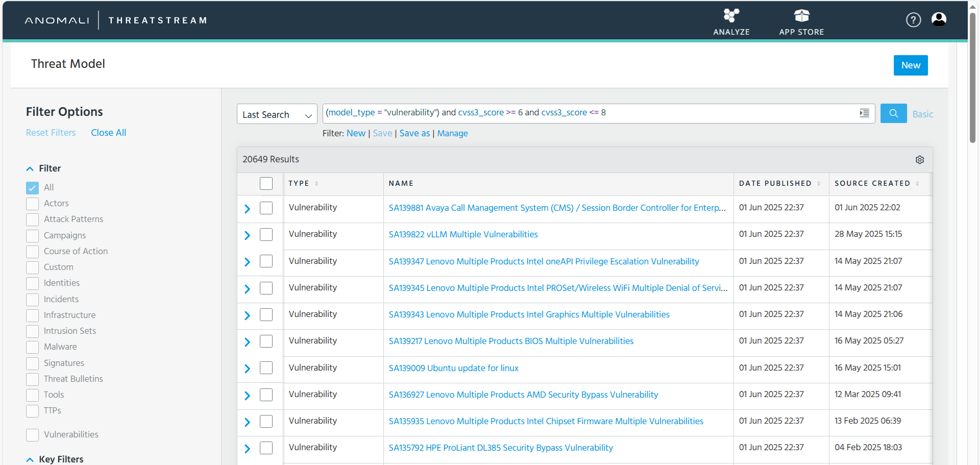Check the Intrusion Sets filter

pyautogui.click(x=32, y=331)
